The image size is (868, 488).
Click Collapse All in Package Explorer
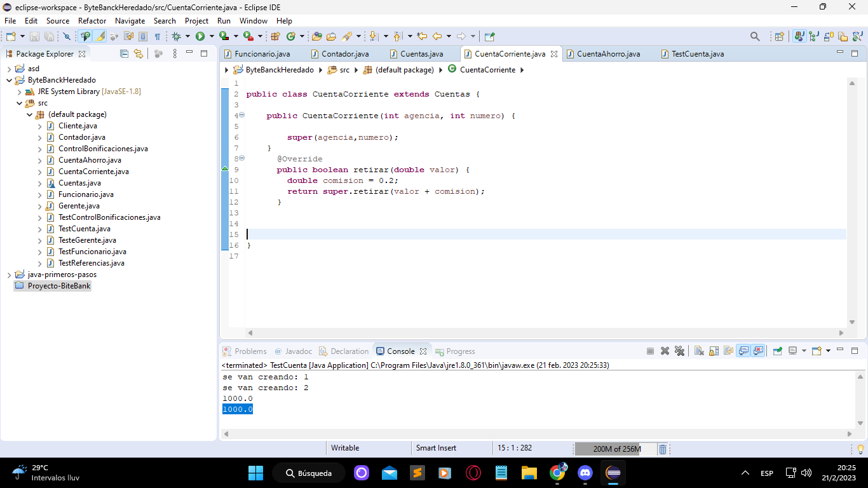click(x=125, y=54)
